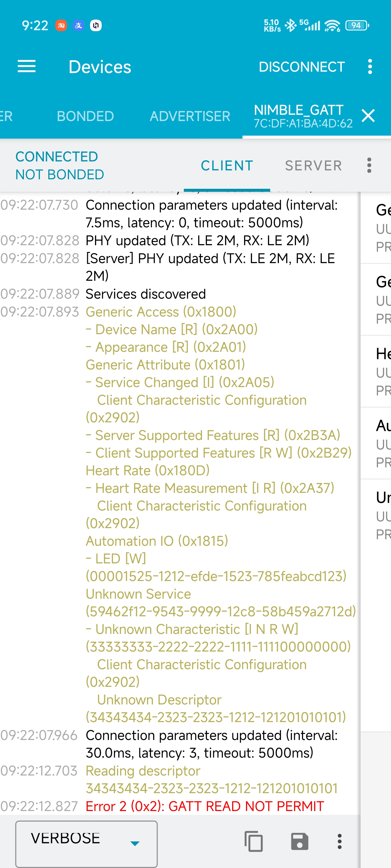The height and width of the screenshot is (868, 391).
Task: Tap the Bluetooth status bar icon
Action: click(290, 25)
